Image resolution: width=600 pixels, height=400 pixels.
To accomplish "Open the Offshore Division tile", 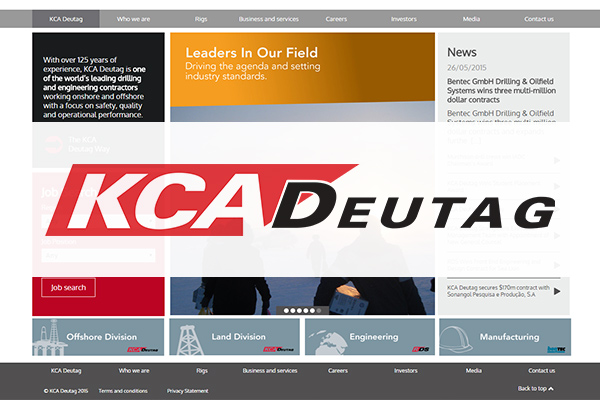I will (98, 337).
